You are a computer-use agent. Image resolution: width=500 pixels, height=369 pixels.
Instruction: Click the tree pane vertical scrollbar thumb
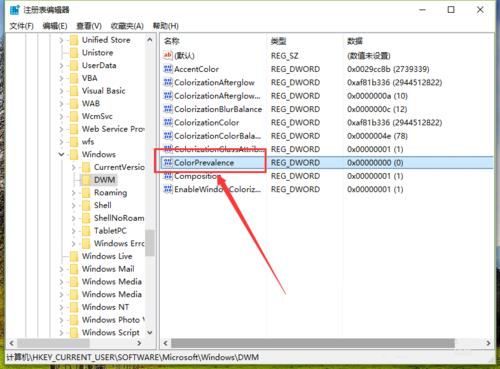tap(150, 243)
